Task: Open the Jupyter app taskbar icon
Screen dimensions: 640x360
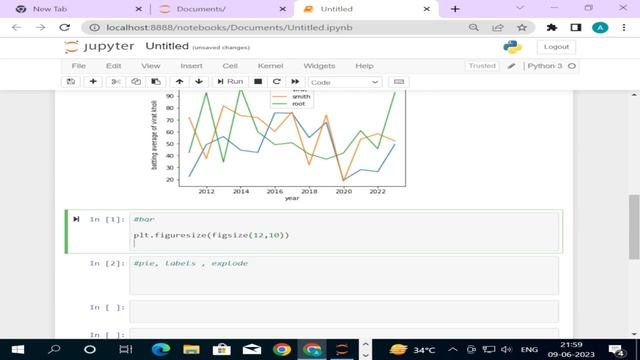Action: click(342, 349)
